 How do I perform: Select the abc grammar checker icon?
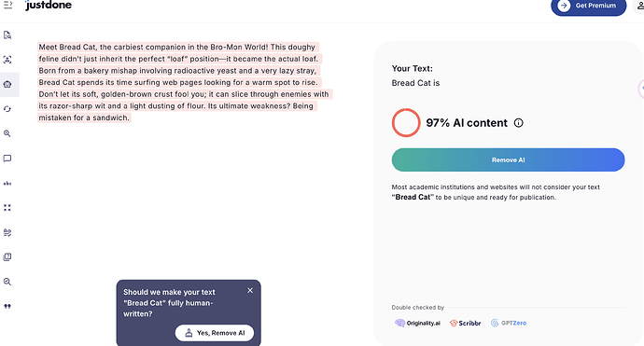pos(7,184)
